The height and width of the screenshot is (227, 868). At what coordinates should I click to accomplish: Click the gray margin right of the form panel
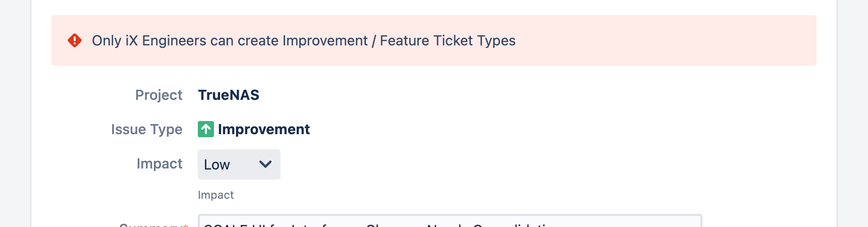click(853, 113)
